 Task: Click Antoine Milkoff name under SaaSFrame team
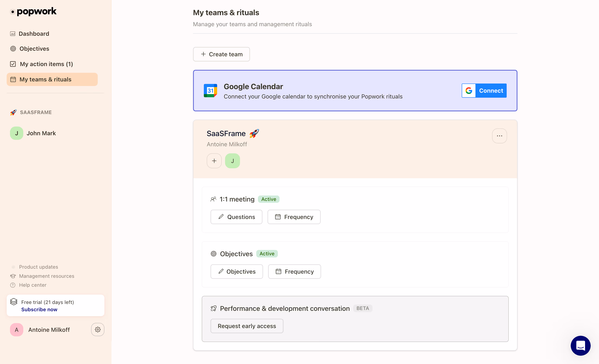227,144
